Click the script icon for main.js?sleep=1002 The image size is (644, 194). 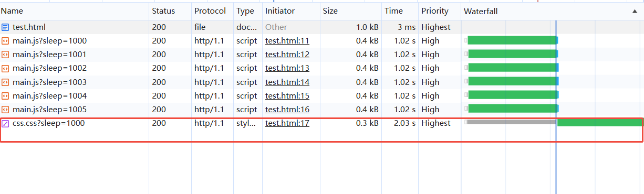pos(5,68)
